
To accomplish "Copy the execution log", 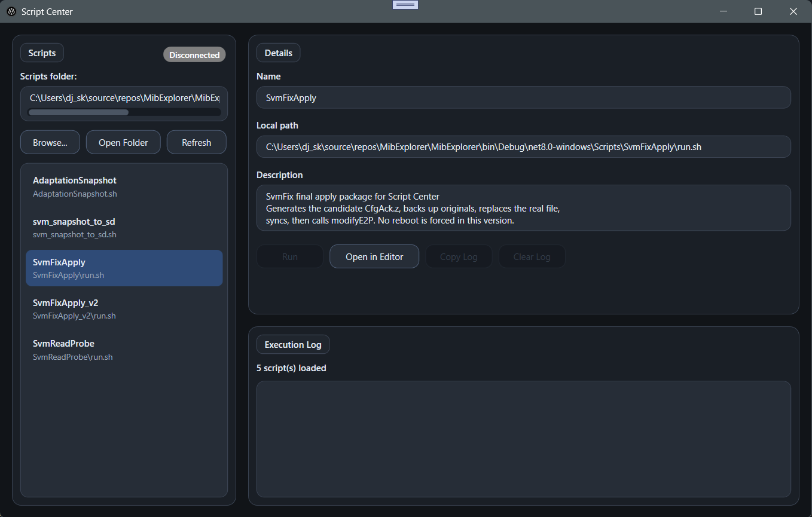I will point(459,256).
